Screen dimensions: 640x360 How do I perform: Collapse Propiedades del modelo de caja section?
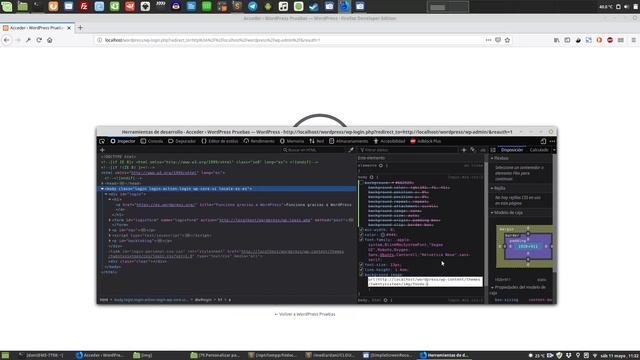(492, 287)
